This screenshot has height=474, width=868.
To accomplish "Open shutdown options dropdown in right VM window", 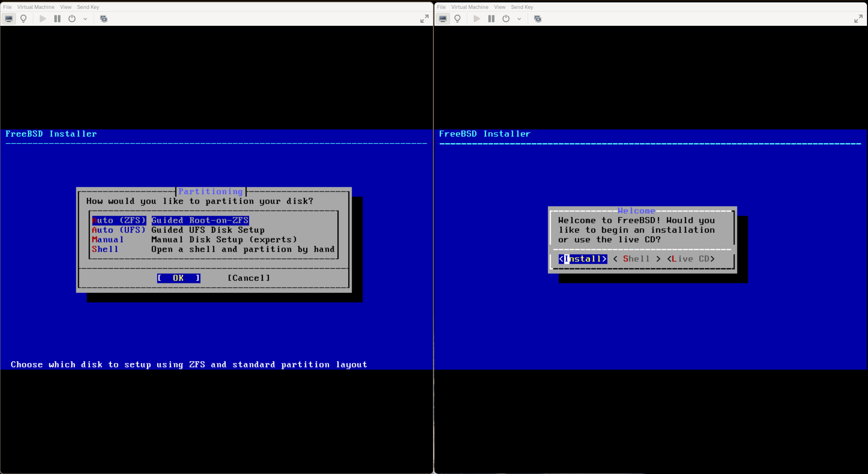I will tap(519, 19).
